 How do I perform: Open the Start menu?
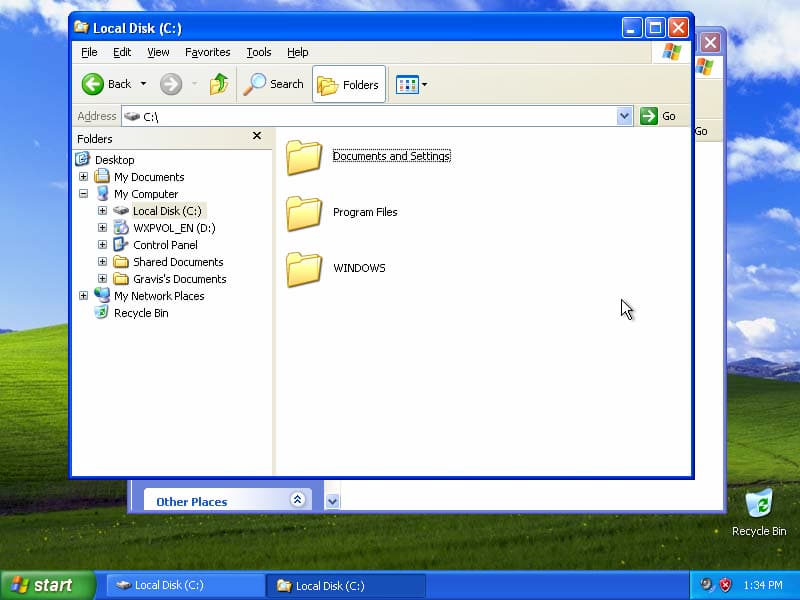pyautogui.click(x=47, y=585)
